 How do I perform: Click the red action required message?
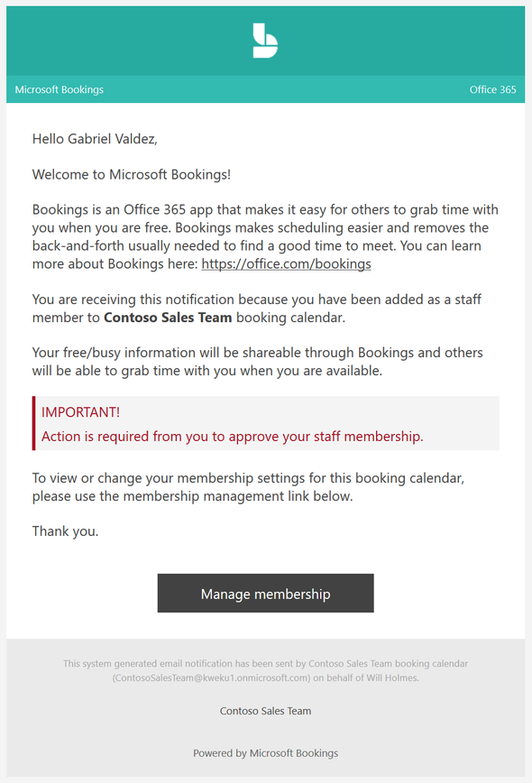click(x=232, y=437)
